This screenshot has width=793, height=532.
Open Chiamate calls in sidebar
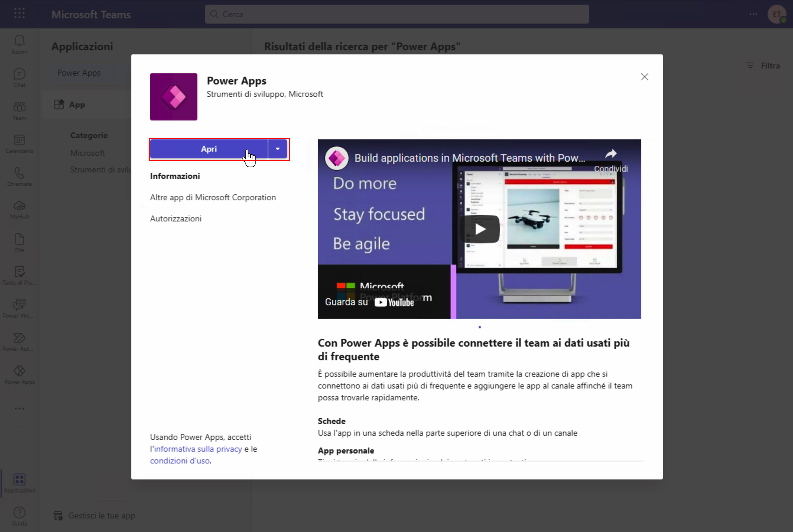point(19,177)
